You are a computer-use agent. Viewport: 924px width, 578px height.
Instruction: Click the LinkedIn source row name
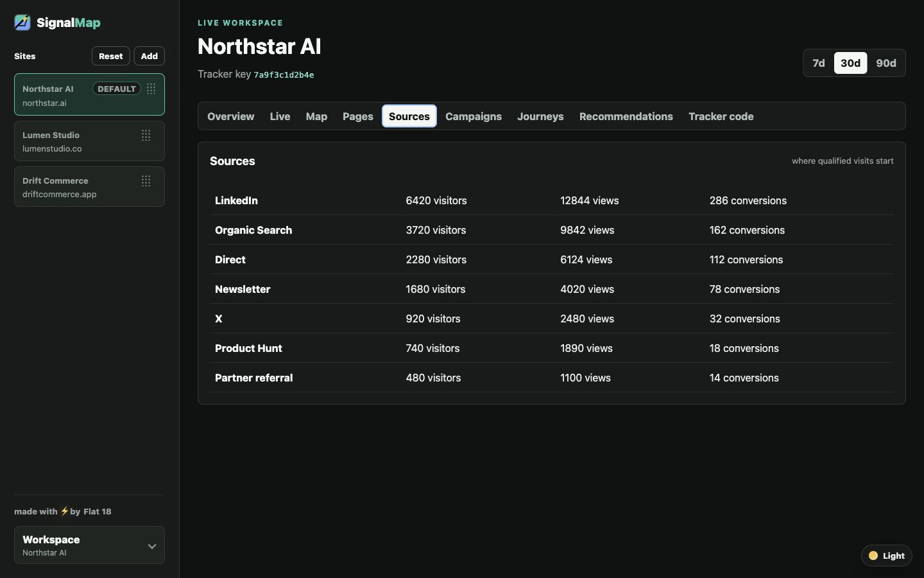tap(236, 200)
